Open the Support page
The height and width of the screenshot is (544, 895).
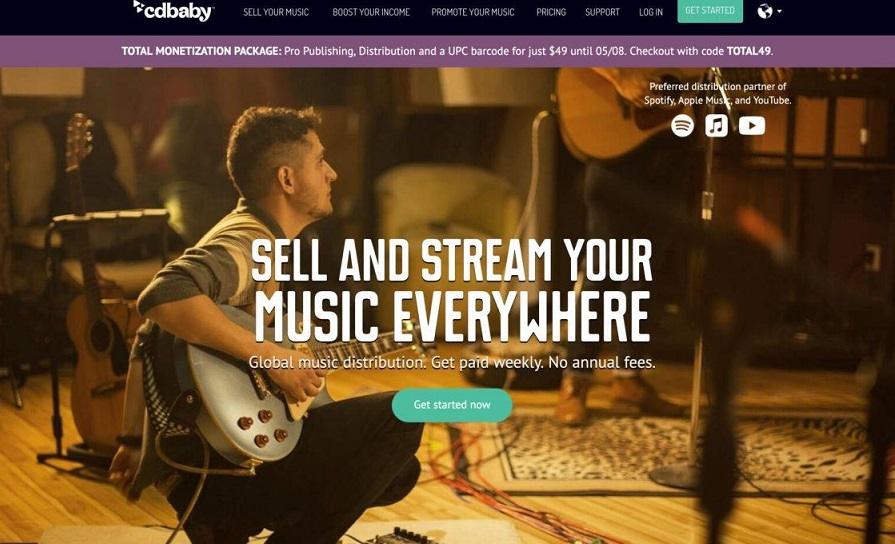(602, 12)
